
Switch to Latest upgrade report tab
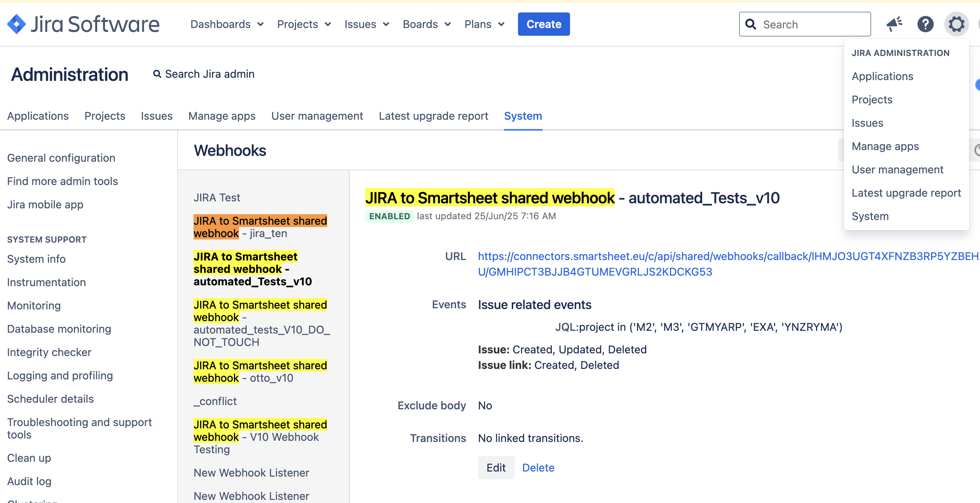click(x=434, y=116)
